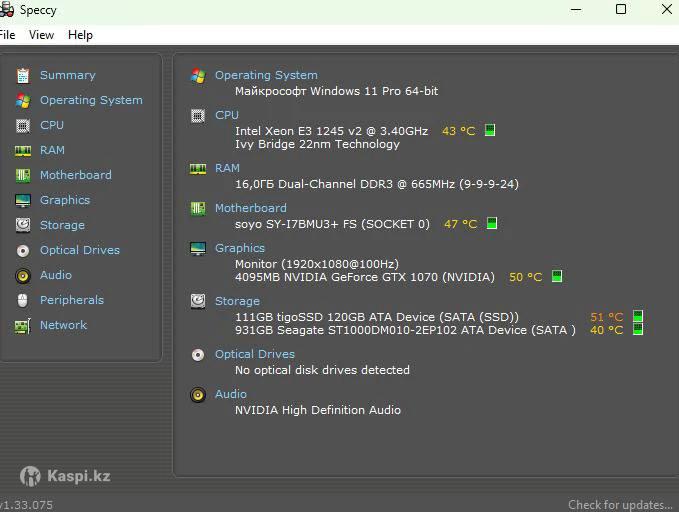This screenshot has height=512, width=679.
Task: Click the RAM module icon in sidebar
Action: (22, 150)
